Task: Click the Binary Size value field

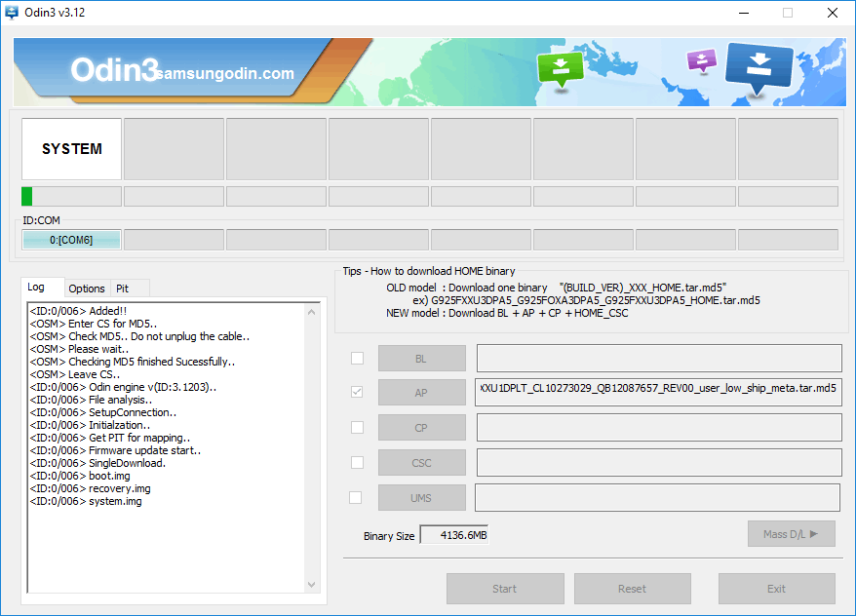Action: [454, 535]
